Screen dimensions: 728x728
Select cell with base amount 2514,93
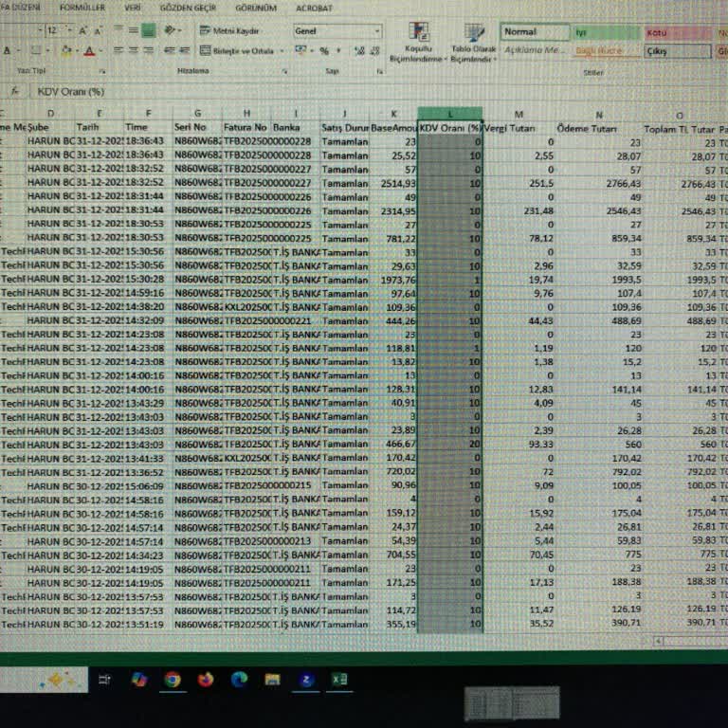tap(393, 183)
